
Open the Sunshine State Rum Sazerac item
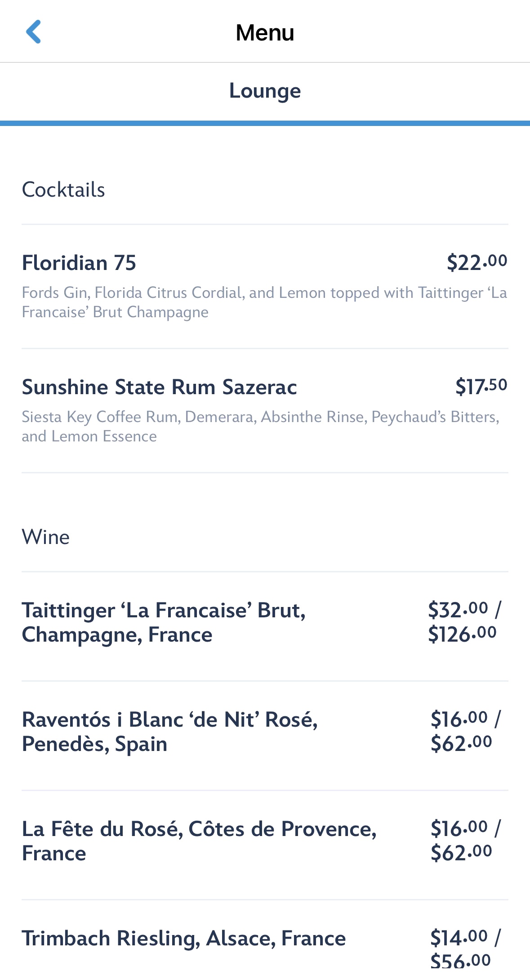[x=160, y=387]
